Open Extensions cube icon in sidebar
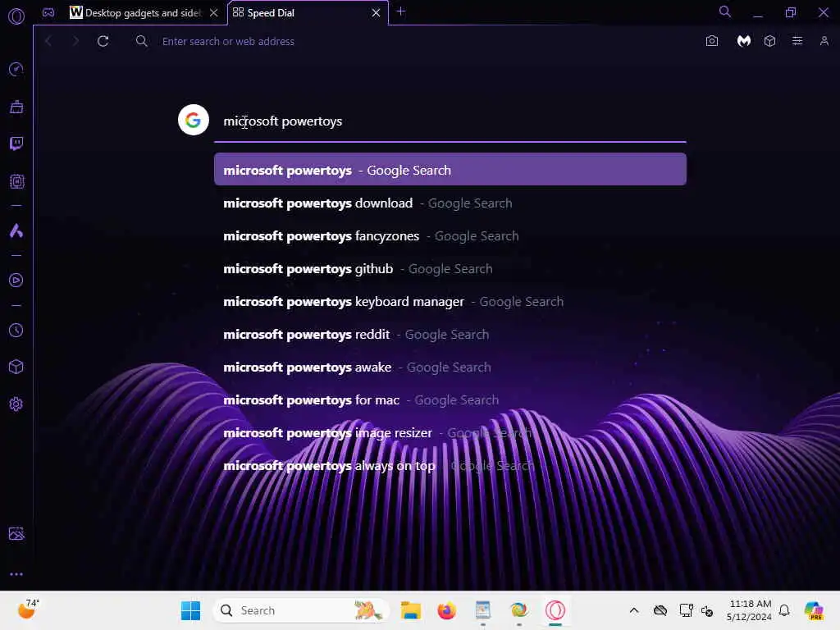 click(x=16, y=367)
